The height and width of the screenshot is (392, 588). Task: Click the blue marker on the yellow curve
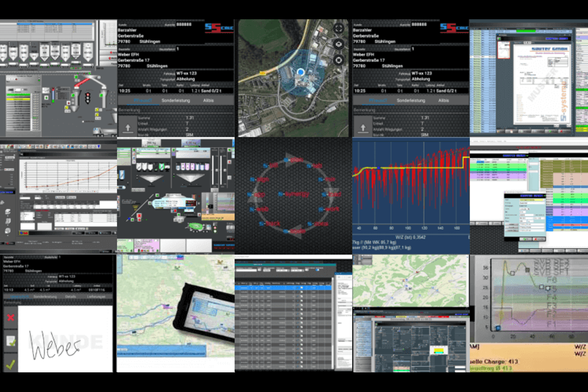coord(379,168)
